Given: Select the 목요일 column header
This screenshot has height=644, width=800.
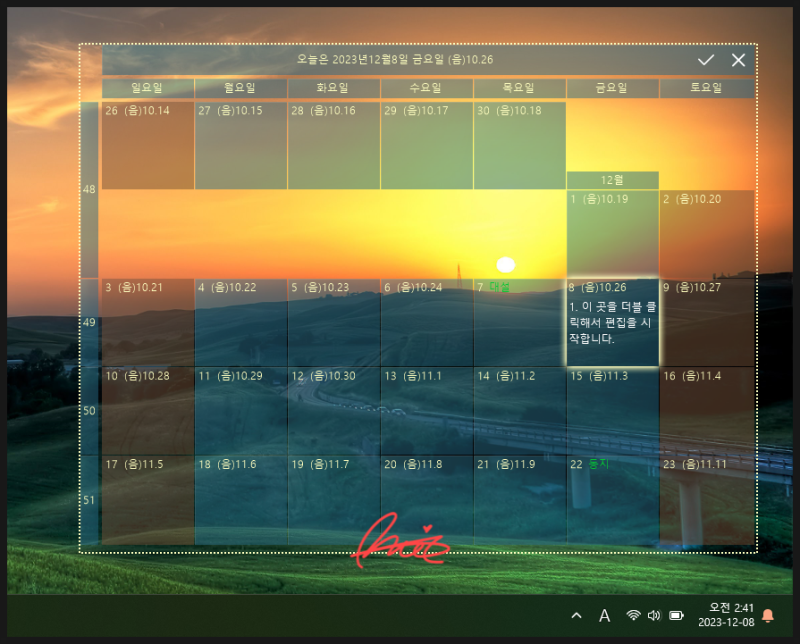Looking at the screenshot, I should click(519, 88).
